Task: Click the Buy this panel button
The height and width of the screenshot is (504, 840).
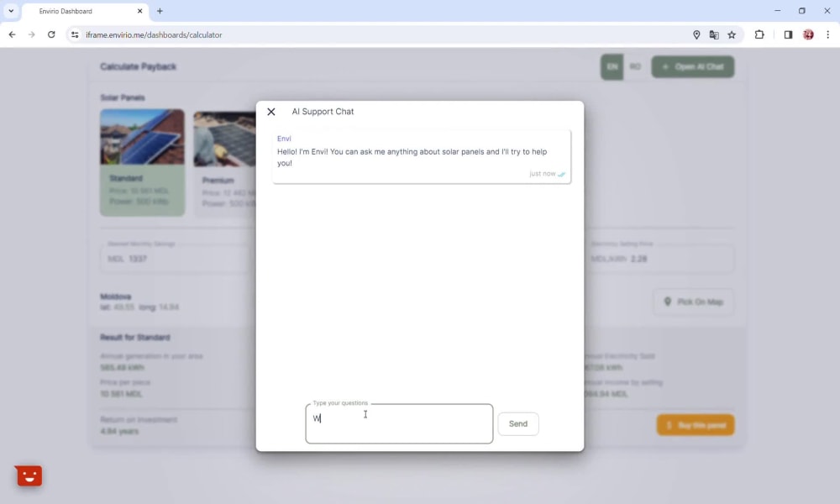Action: (x=696, y=425)
